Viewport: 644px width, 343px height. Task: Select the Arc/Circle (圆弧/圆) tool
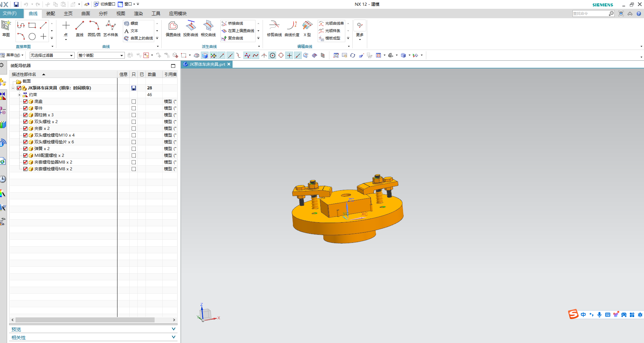94,28
